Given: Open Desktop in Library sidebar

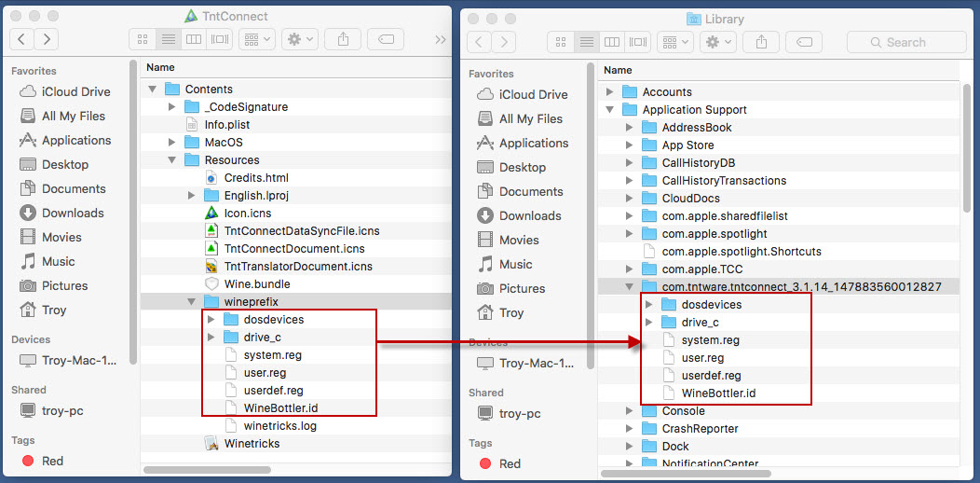Looking at the screenshot, I should pos(511,167).
